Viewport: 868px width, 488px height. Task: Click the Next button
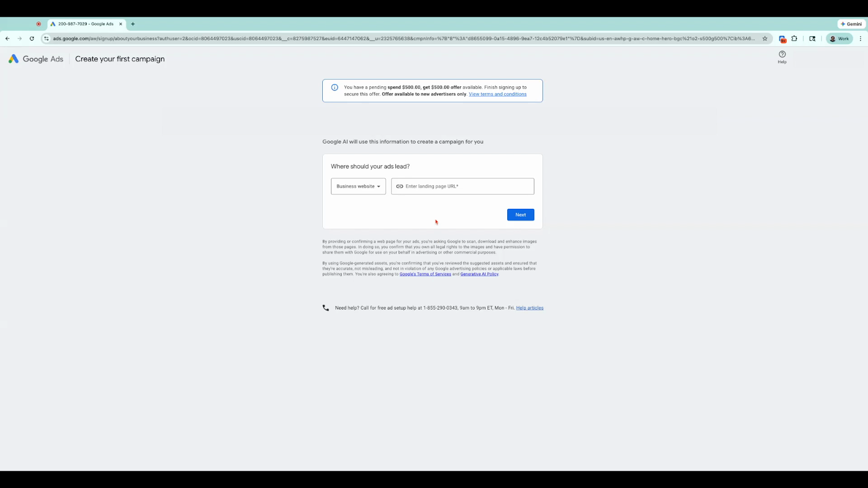(x=521, y=215)
